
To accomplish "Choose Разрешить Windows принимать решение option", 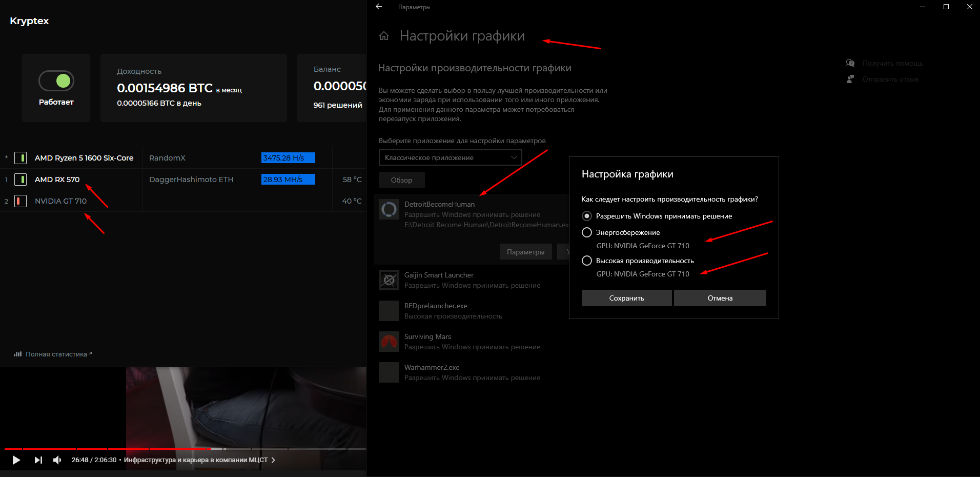I will [587, 216].
